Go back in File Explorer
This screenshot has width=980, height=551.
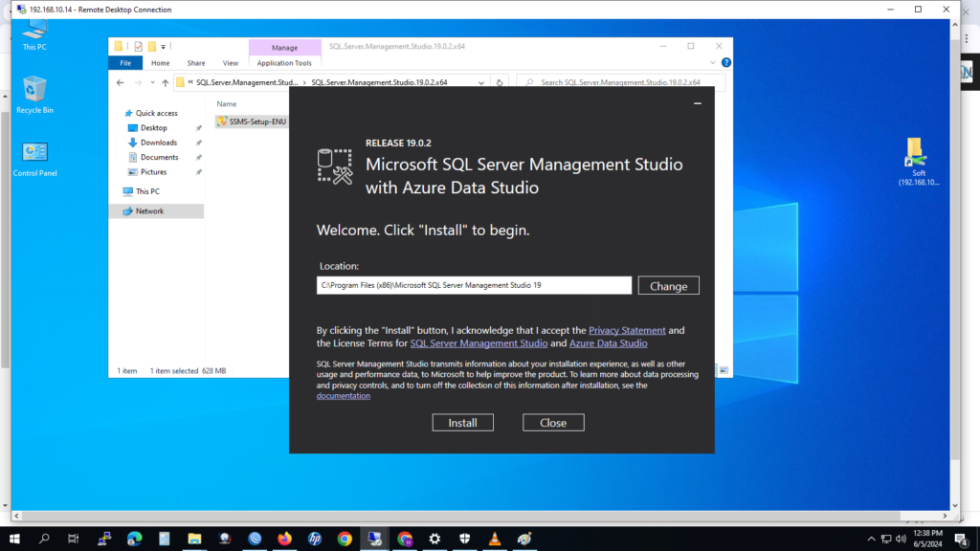(120, 82)
